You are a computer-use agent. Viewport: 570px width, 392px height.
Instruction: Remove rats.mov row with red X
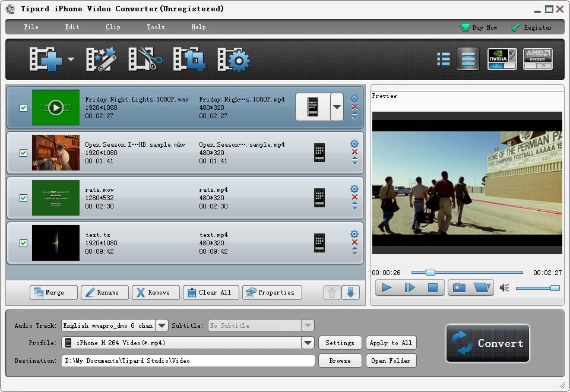(354, 197)
